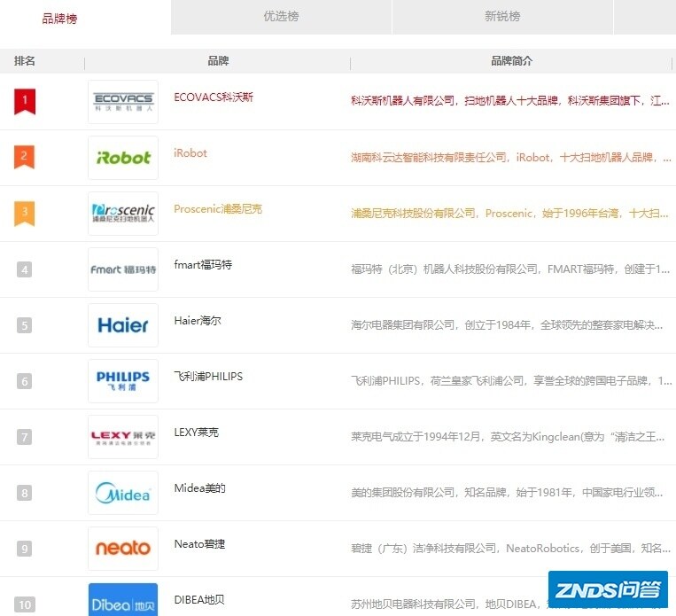Click the red rank 1 ribbon badge
The width and height of the screenshot is (676, 616).
[25, 101]
